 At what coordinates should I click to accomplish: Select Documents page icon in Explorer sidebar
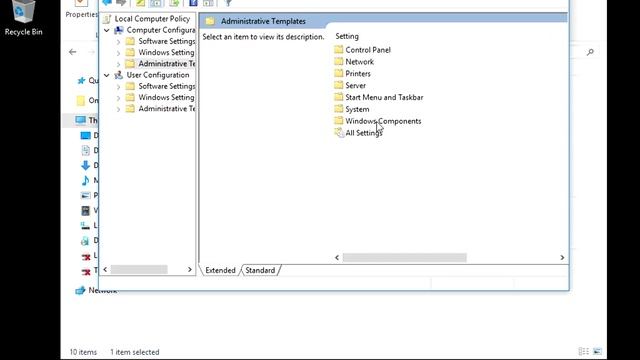pos(85,150)
